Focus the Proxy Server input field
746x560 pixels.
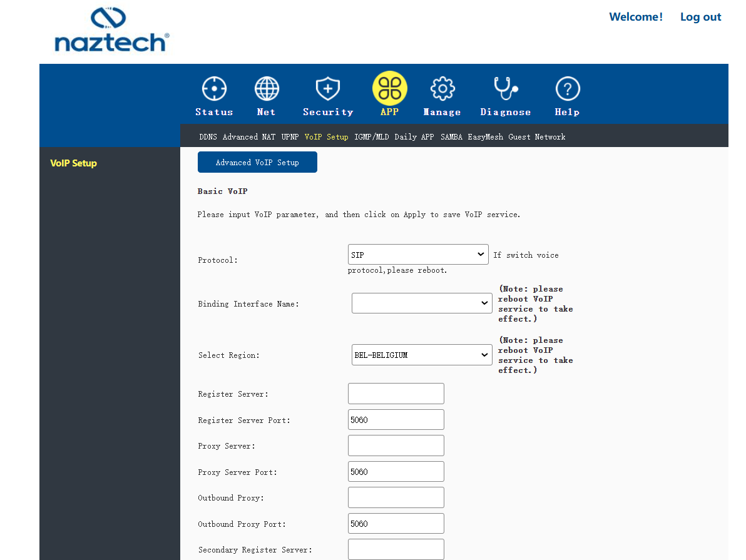pyautogui.click(x=396, y=445)
